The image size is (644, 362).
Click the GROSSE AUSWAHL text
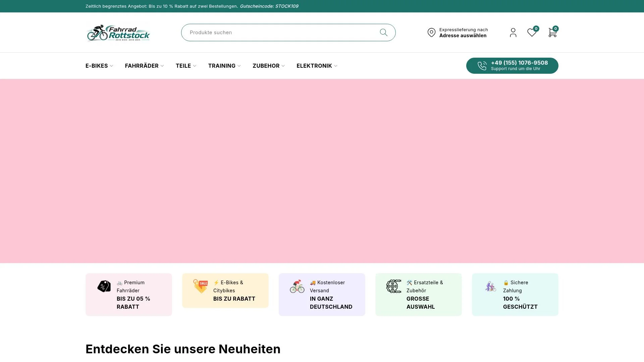pos(421,303)
